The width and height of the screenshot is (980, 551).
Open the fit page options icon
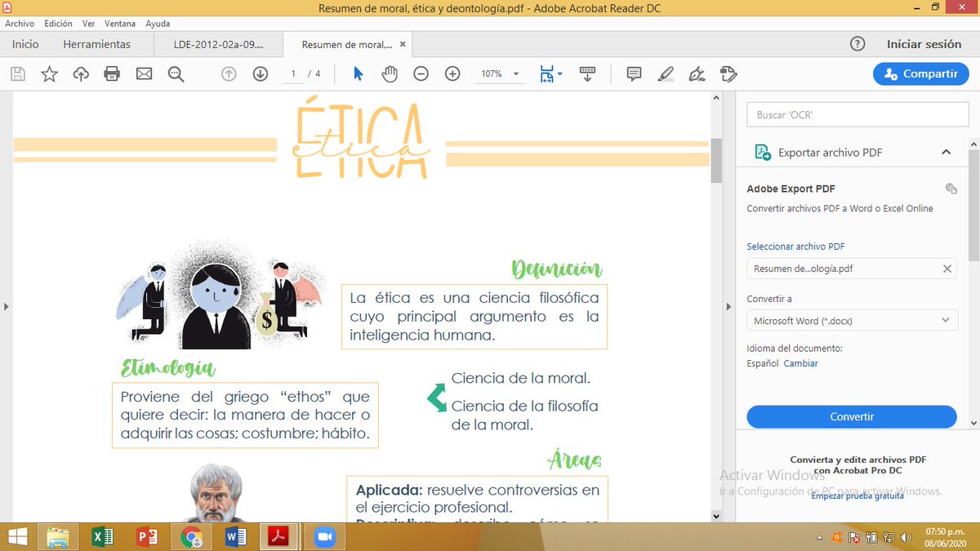[x=550, y=74]
